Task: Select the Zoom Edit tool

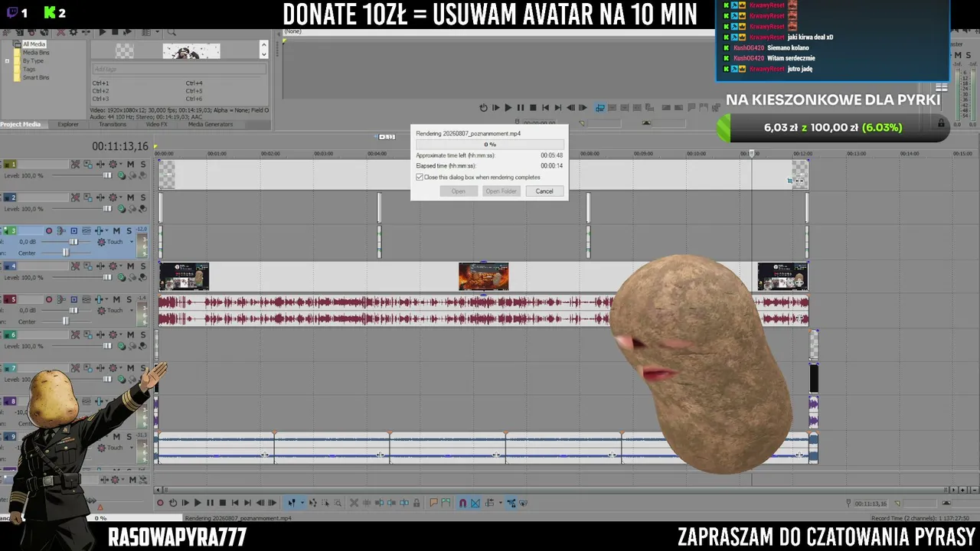Action: 338,503
